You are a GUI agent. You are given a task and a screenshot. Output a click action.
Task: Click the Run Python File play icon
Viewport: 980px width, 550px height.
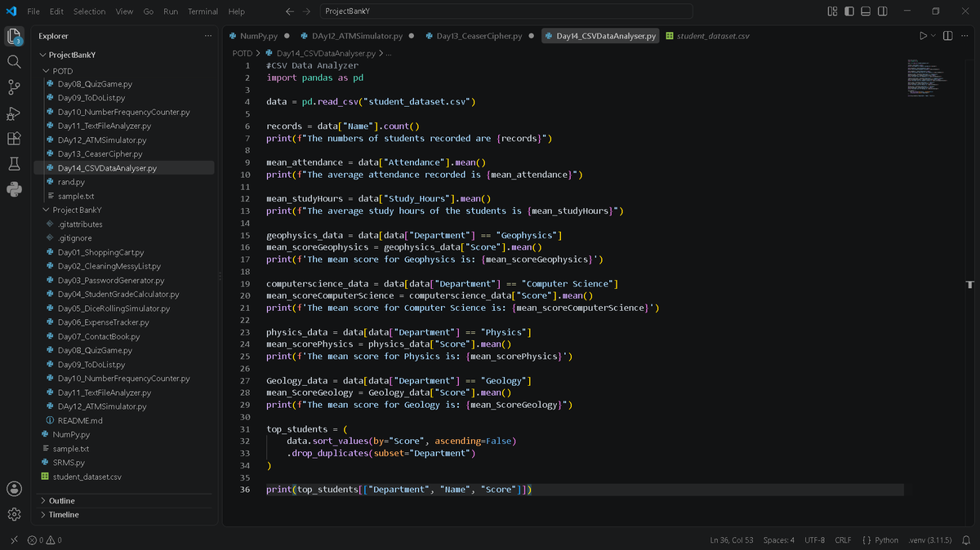point(923,36)
